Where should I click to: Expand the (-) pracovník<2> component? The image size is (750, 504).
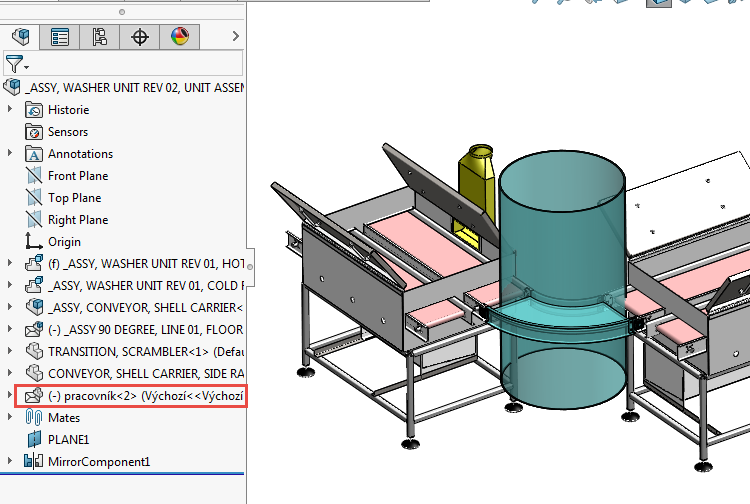pyautogui.click(x=10, y=394)
